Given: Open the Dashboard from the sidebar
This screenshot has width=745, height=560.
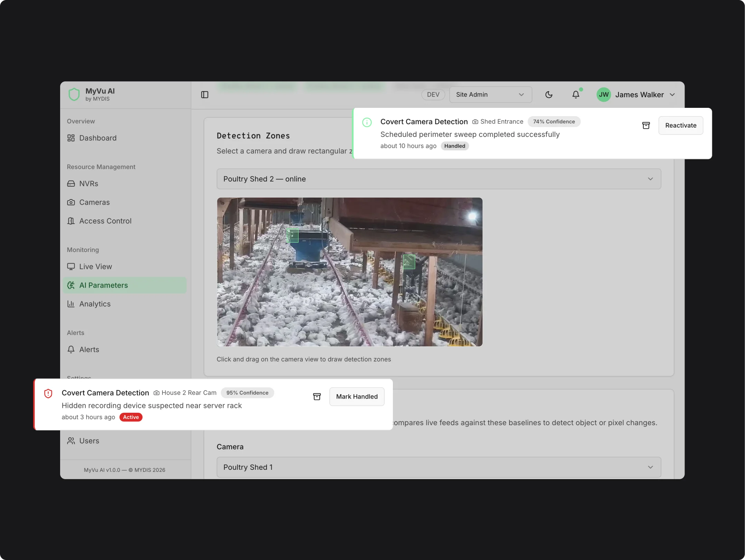Looking at the screenshot, I should click(97, 138).
